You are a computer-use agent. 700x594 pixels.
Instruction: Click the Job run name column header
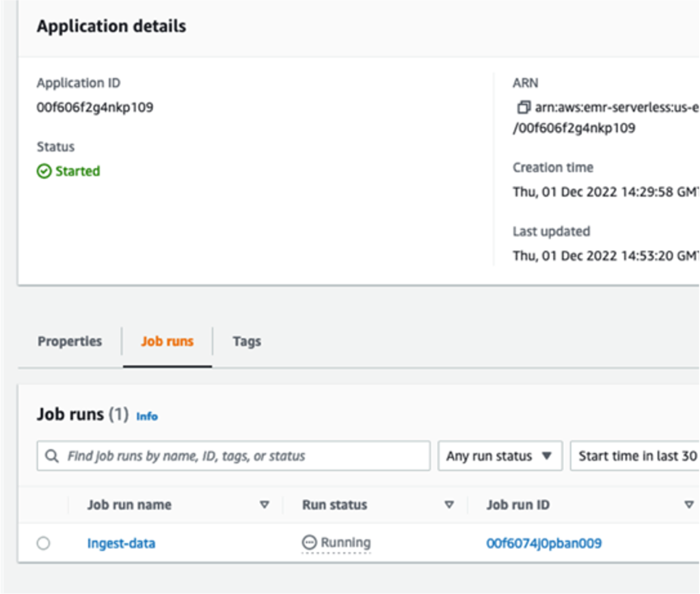pyautogui.click(x=129, y=505)
